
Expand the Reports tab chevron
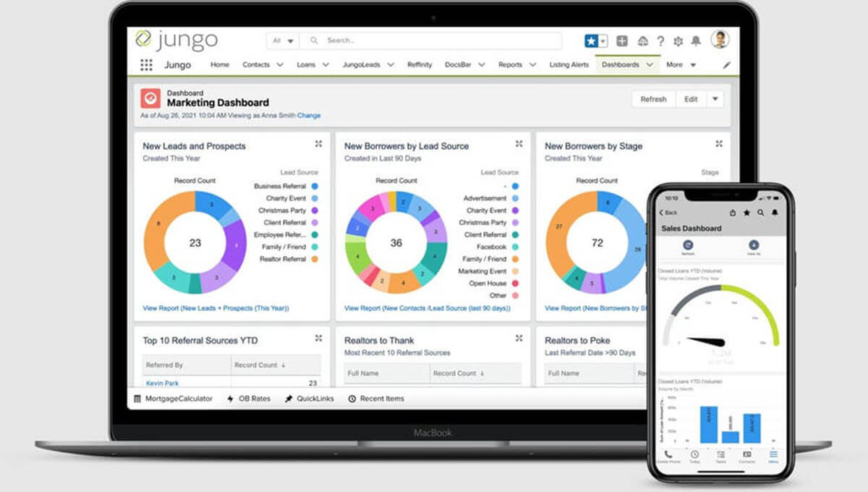click(x=533, y=64)
